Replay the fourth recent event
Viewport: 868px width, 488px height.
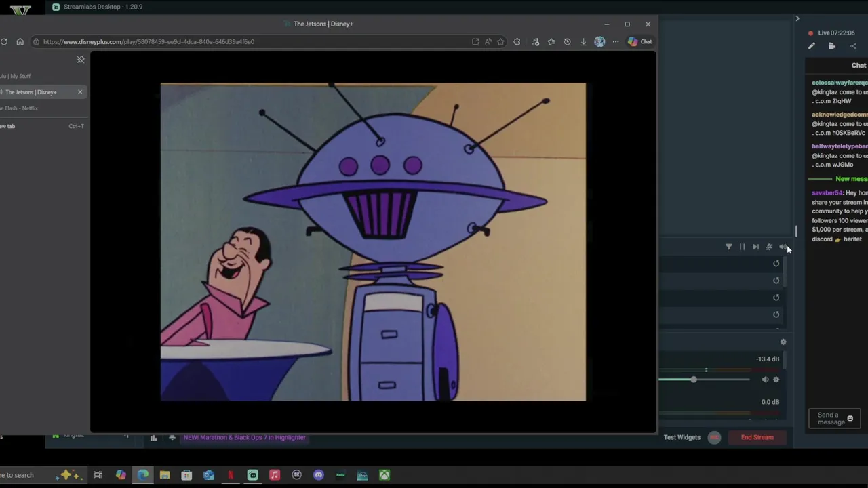coord(776,314)
